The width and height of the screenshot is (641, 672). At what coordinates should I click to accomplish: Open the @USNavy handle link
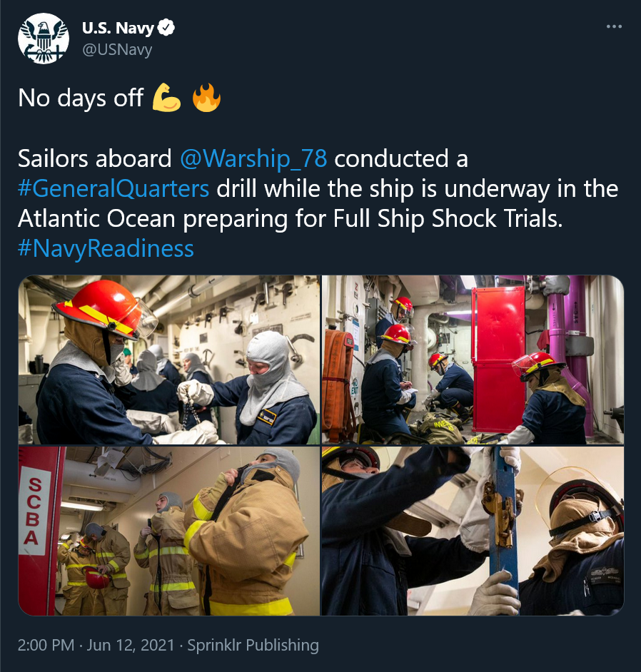pos(117,49)
